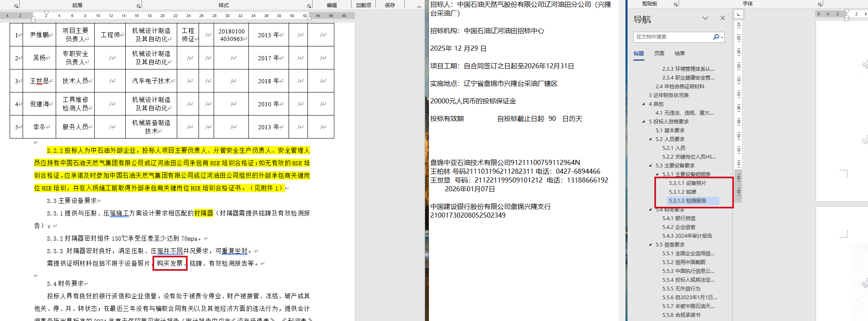The width and height of the screenshot is (868, 321).
Task: Go to heading 5.3.1.2 铭牌
Action: (682, 192)
